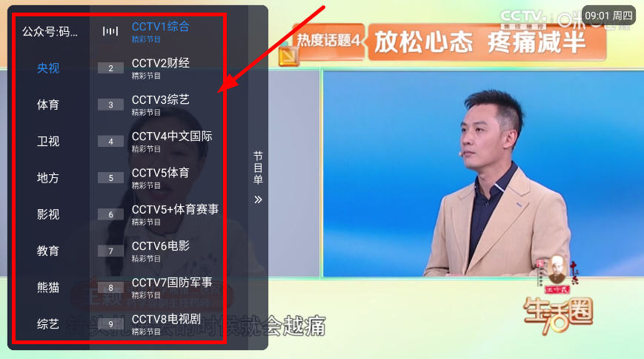Switch to the 体育 category
Image resolution: width=644 pixels, height=359 pixels.
click(x=48, y=105)
